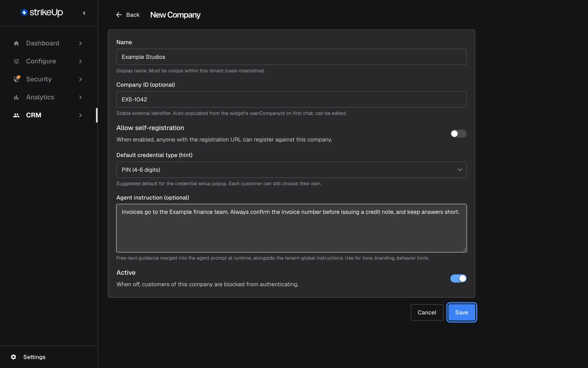Screen dimensions: 588x368
Task: Click the Allow self-registration label
Action: [150, 128]
